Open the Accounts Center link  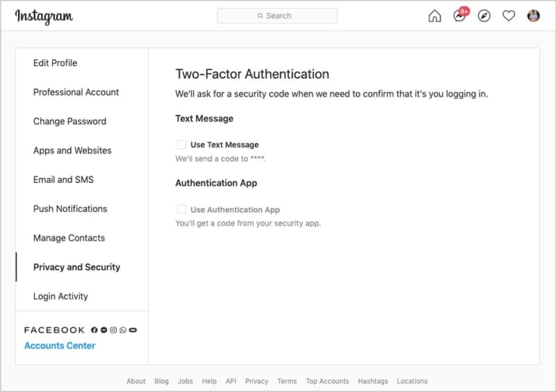coord(60,345)
